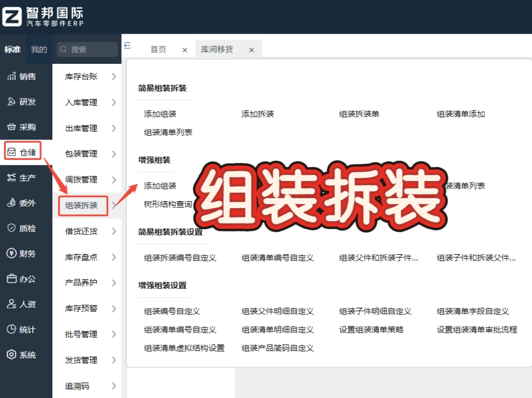Open the 组装拆装编号自定义 link
The height and width of the screenshot is (398, 532).
pos(180,258)
